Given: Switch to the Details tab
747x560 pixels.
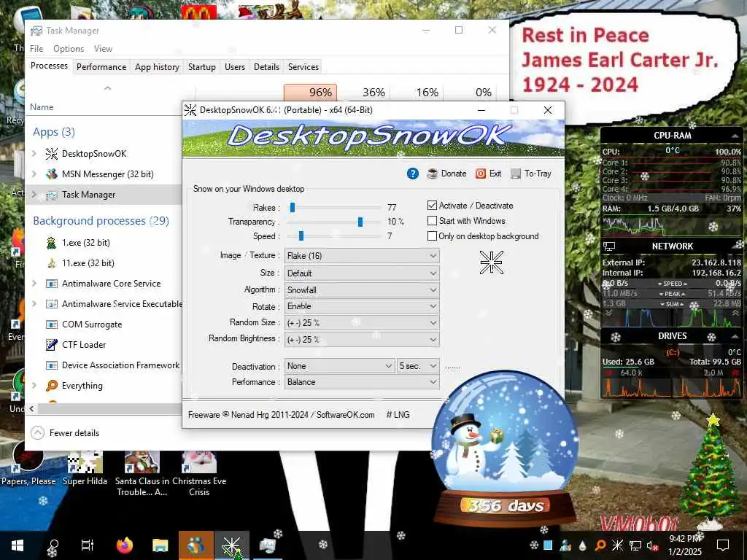Looking at the screenshot, I should pyautogui.click(x=266, y=67).
